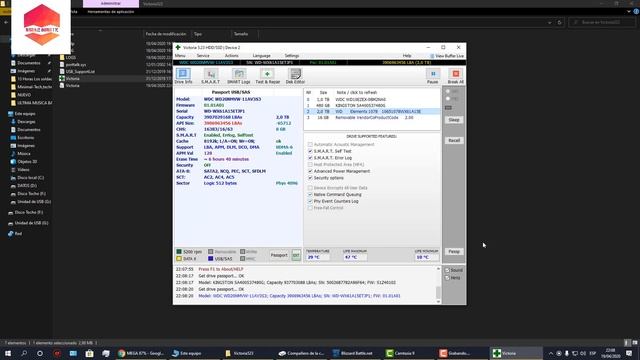Open the Mail taskbar icon

click(x=73, y=353)
